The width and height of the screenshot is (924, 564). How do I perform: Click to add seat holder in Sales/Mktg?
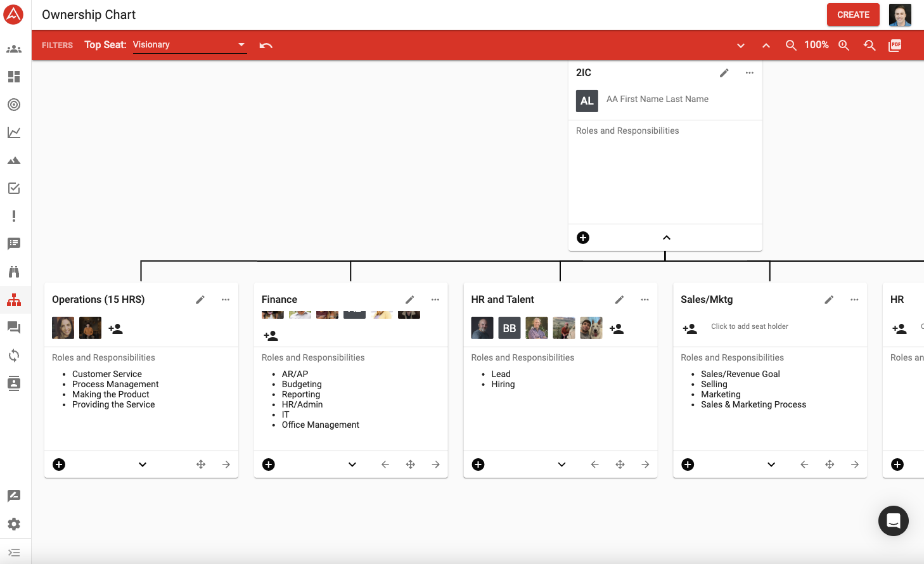point(749,327)
